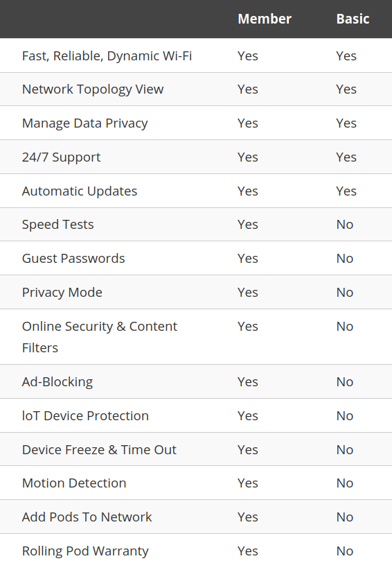Click the Basic 'Yes' value for 24/7 Support
Viewport: 392px width, 561px height.
tap(346, 157)
